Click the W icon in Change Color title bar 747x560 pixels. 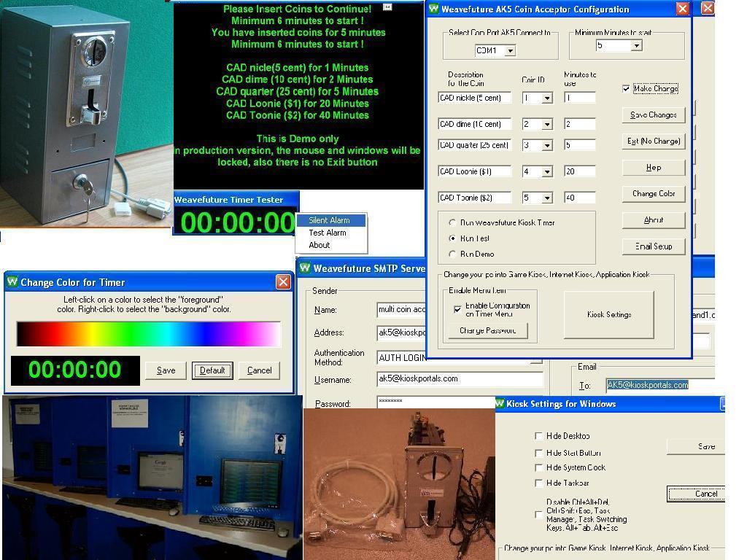pos(12,281)
